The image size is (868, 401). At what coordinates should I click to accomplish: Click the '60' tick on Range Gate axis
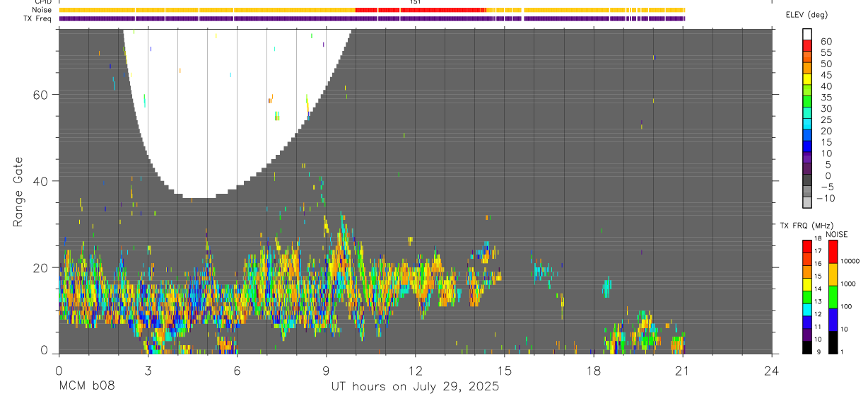pos(43,94)
